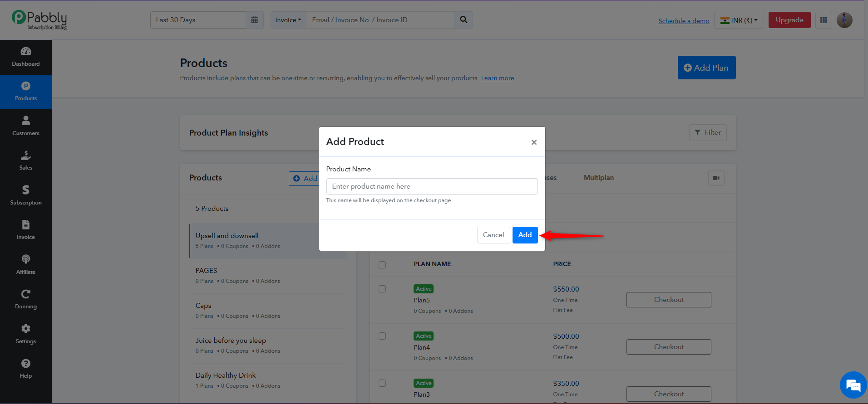Open the INR currency dropdown
Viewport: 868px width, 404px height.
(739, 20)
